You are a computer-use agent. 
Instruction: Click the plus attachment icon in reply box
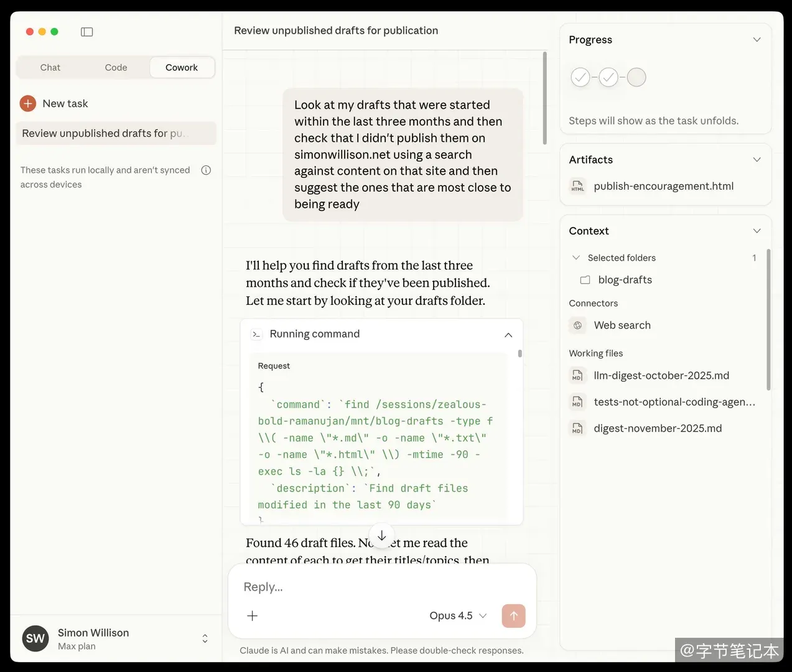pos(252,615)
